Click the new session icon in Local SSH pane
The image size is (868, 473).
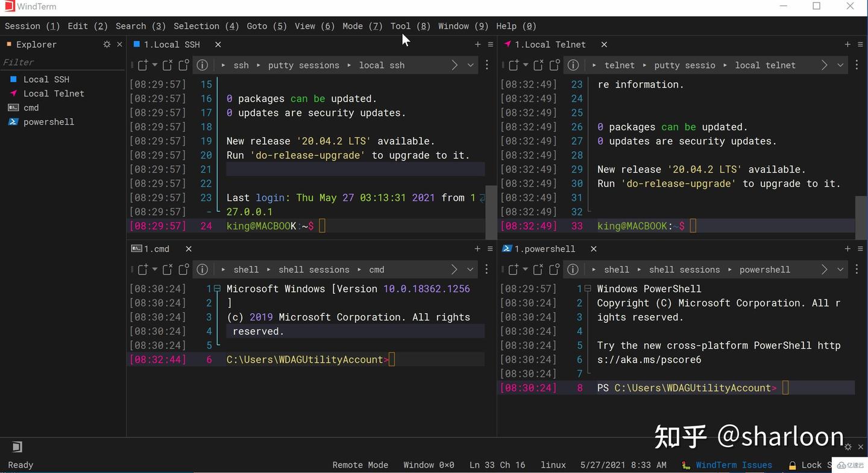142,65
